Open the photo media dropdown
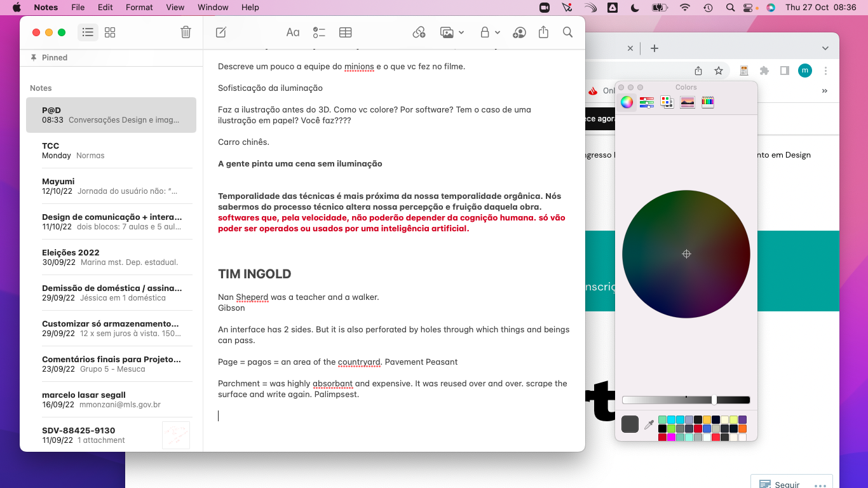 pyautogui.click(x=452, y=32)
